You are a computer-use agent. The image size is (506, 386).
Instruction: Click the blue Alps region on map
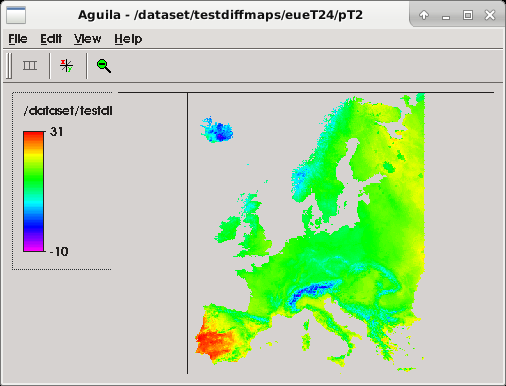tap(312, 291)
